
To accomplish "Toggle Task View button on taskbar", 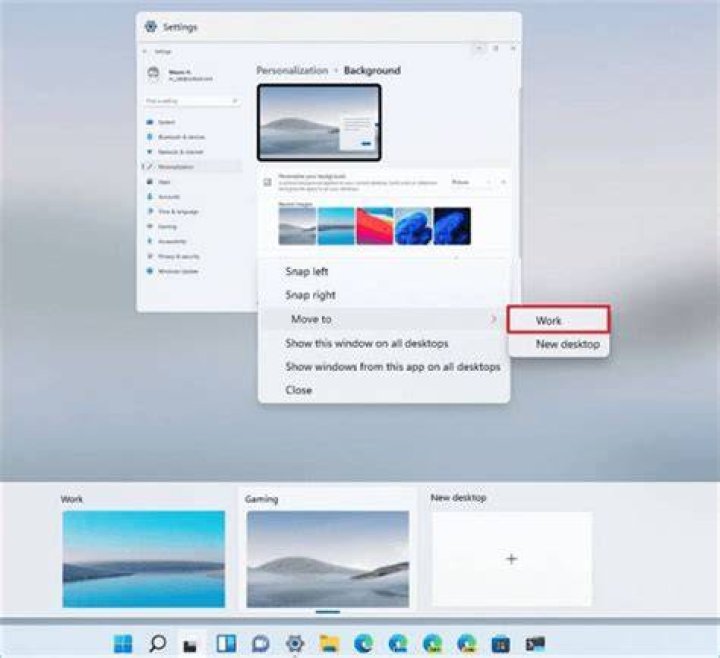I will click(191, 644).
